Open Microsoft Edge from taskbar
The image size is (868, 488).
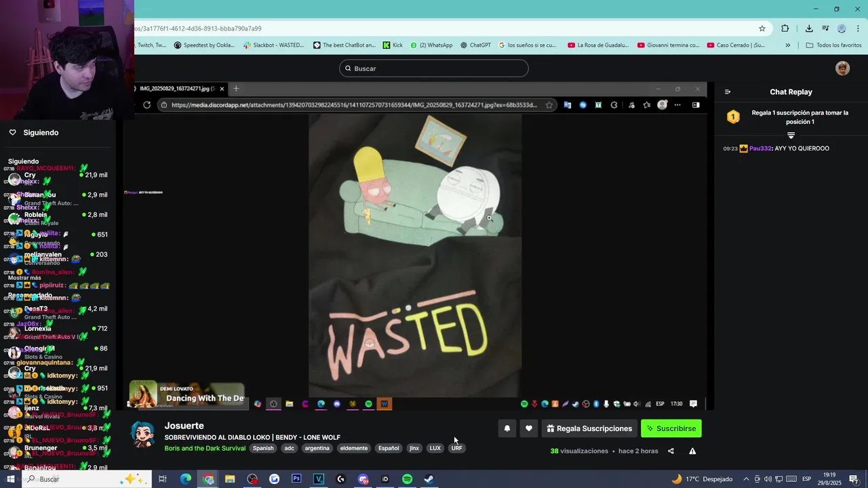[185, 479]
